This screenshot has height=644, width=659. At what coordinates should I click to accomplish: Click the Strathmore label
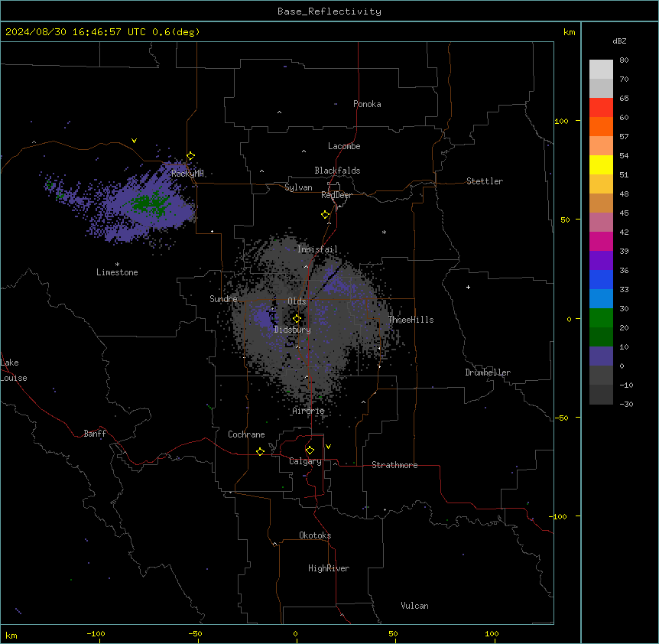394,465
